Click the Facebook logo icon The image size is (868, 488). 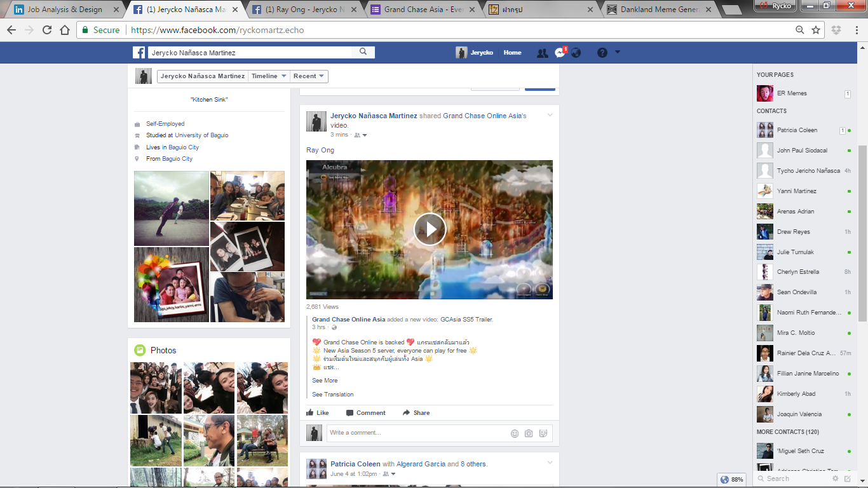(x=139, y=53)
